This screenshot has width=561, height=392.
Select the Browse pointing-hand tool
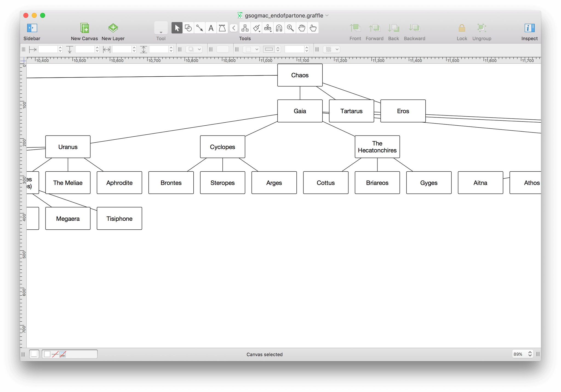click(x=313, y=28)
